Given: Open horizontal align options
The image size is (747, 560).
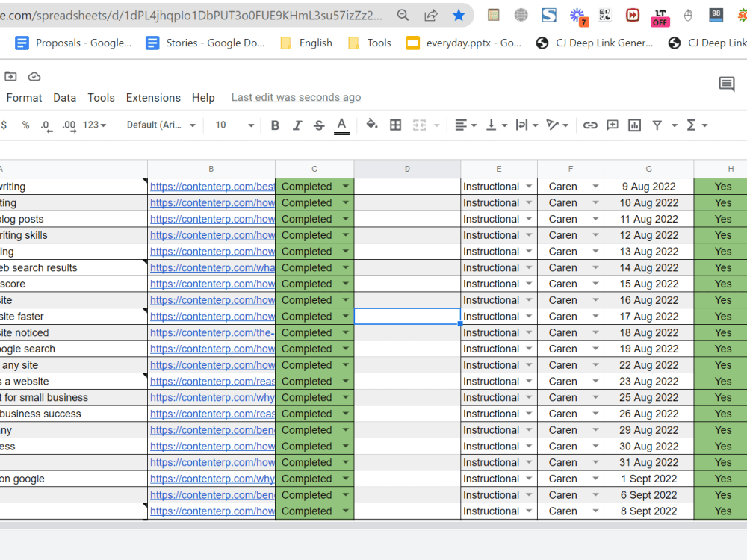Looking at the screenshot, I should [x=465, y=125].
